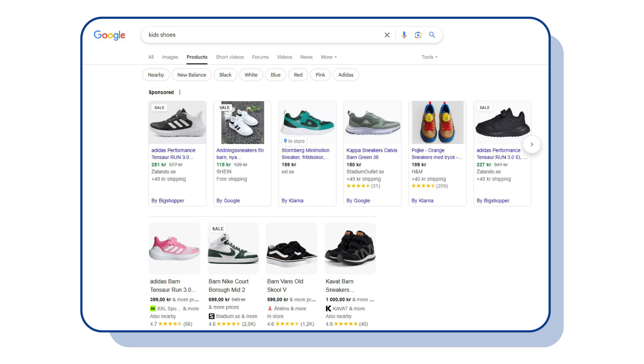Open Pojke - Orange Sneakers link
Image resolution: width=644 pixels, height=364 pixels.
(437, 154)
